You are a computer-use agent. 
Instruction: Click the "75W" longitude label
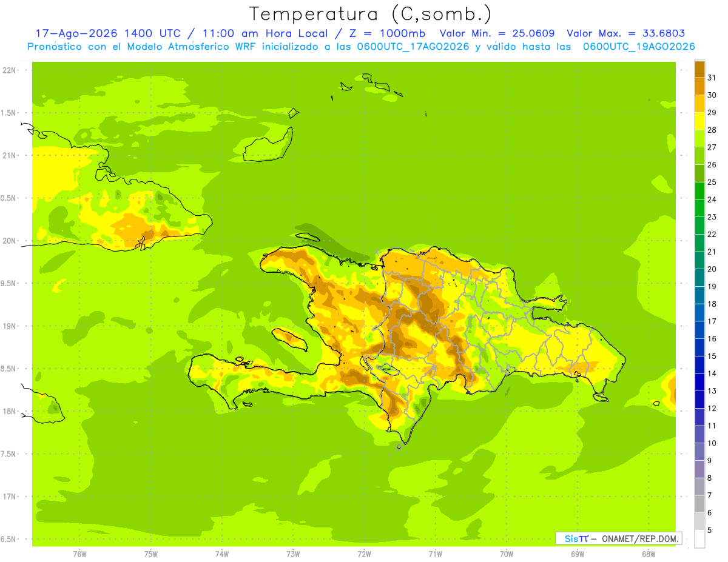coord(151,554)
